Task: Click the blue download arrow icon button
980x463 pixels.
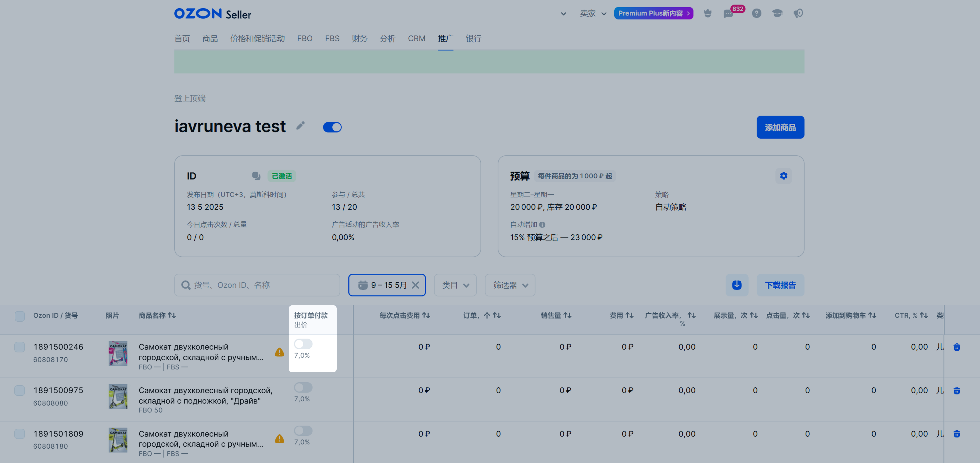Action: [737, 285]
